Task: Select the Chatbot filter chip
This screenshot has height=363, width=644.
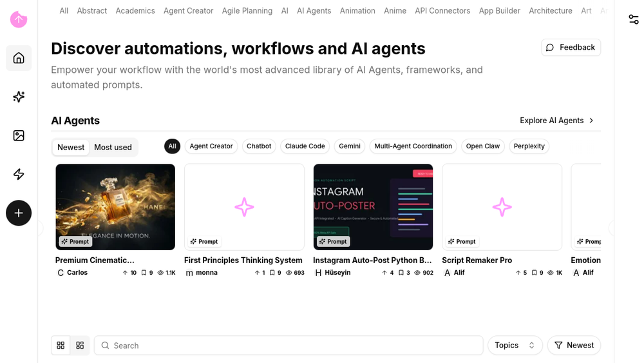Action: coord(259,146)
